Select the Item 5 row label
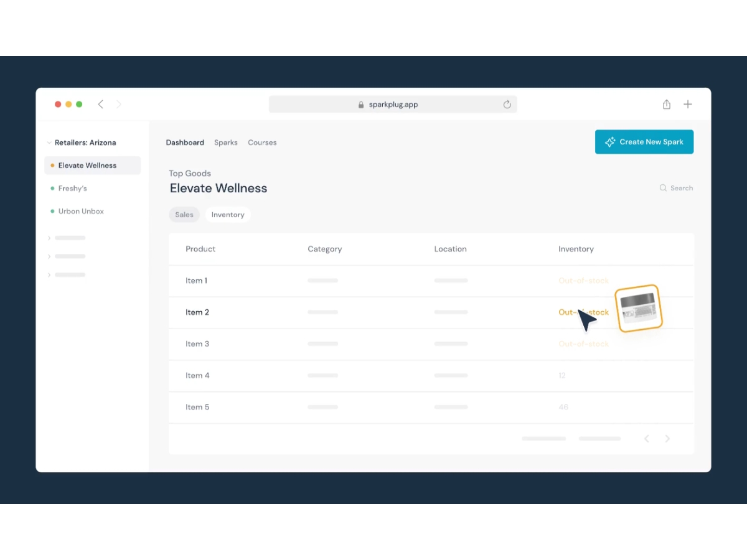 [x=197, y=408]
